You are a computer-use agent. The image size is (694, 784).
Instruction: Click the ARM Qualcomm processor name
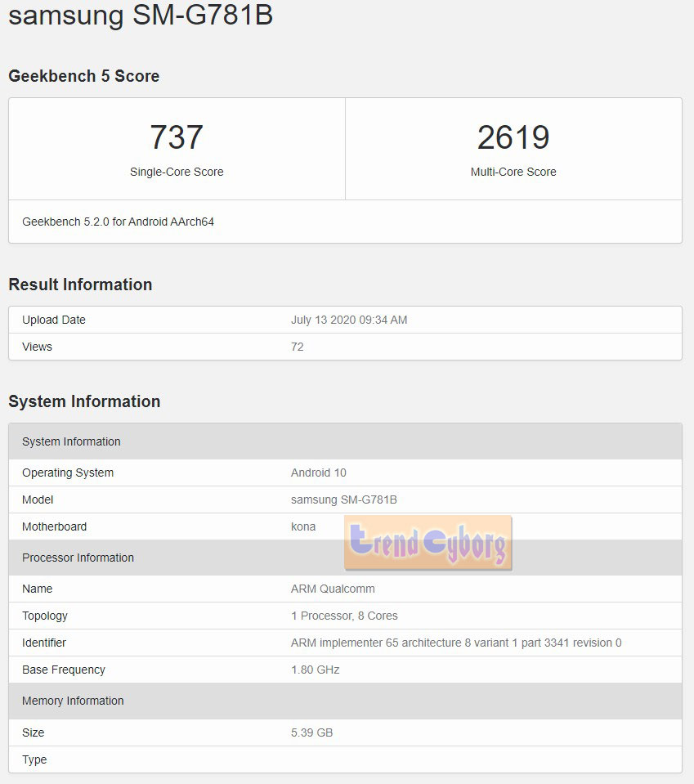coord(333,589)
